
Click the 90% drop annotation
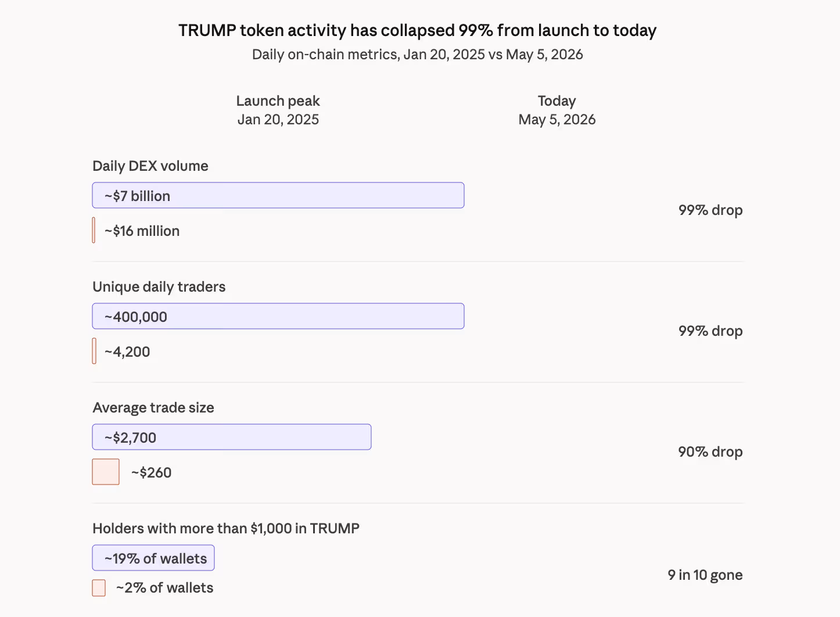tap(710, 452)
